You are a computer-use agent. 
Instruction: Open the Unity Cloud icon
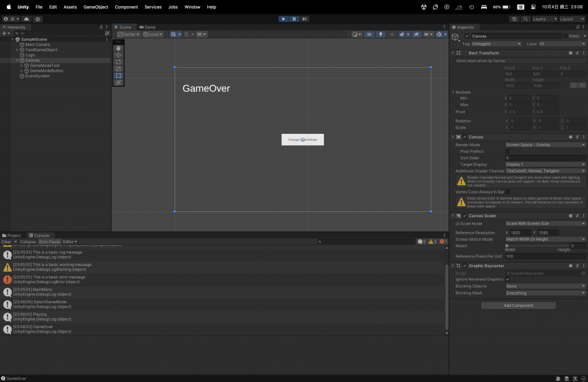(26, 19)
